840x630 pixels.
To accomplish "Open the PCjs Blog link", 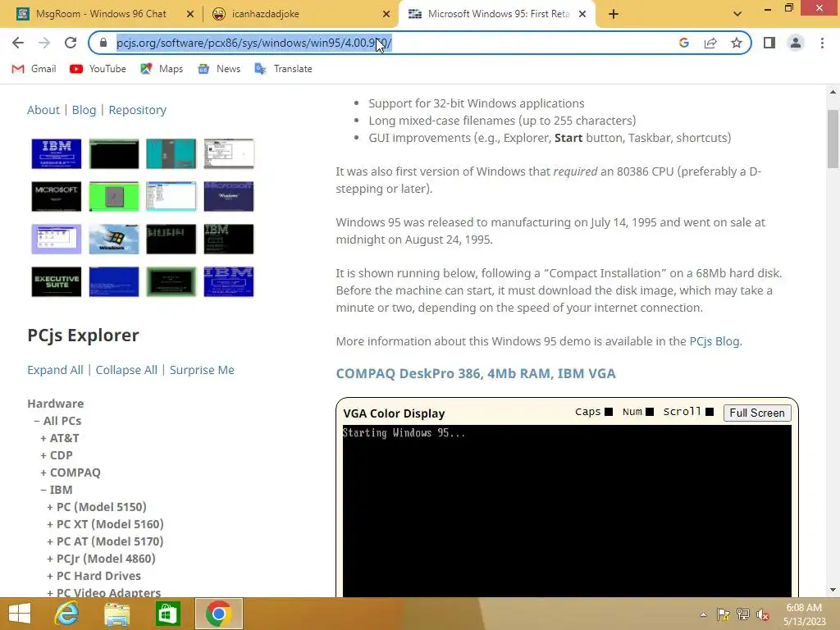I will point(714,341).
